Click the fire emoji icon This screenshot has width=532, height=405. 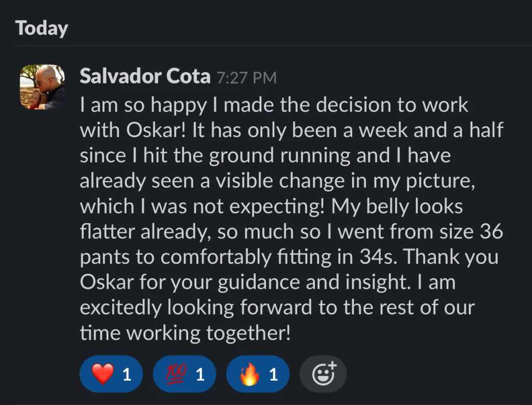coord(249,374)
